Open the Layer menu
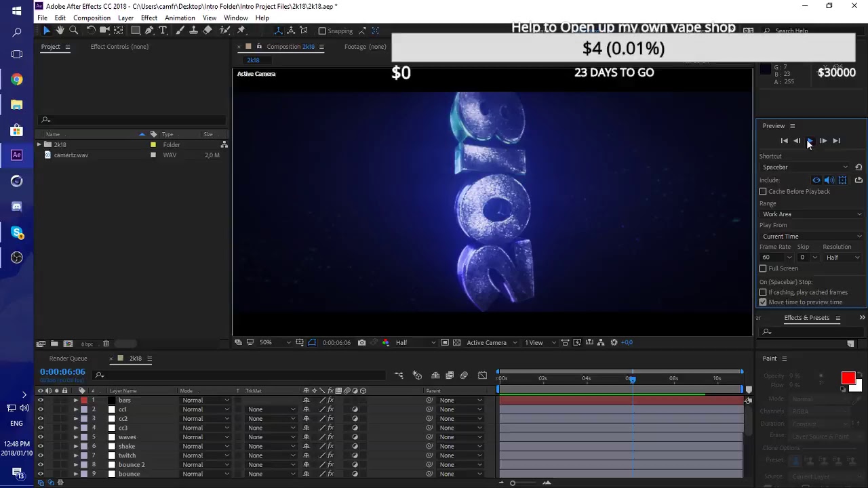Viewport: 868px width, 488px height. [125, 18]
